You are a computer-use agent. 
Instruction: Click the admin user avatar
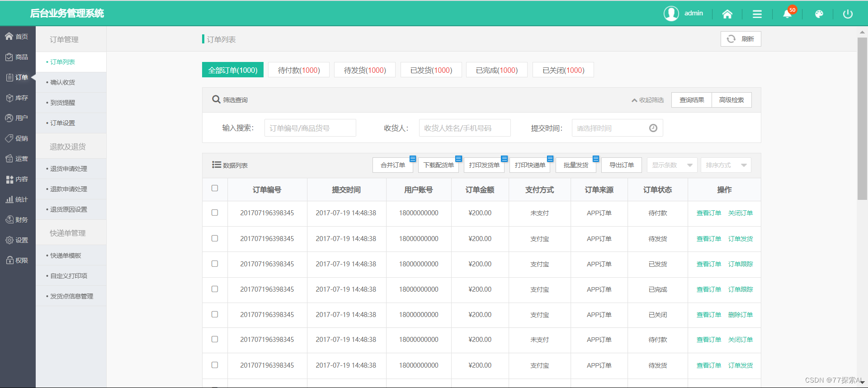(671, 14)
